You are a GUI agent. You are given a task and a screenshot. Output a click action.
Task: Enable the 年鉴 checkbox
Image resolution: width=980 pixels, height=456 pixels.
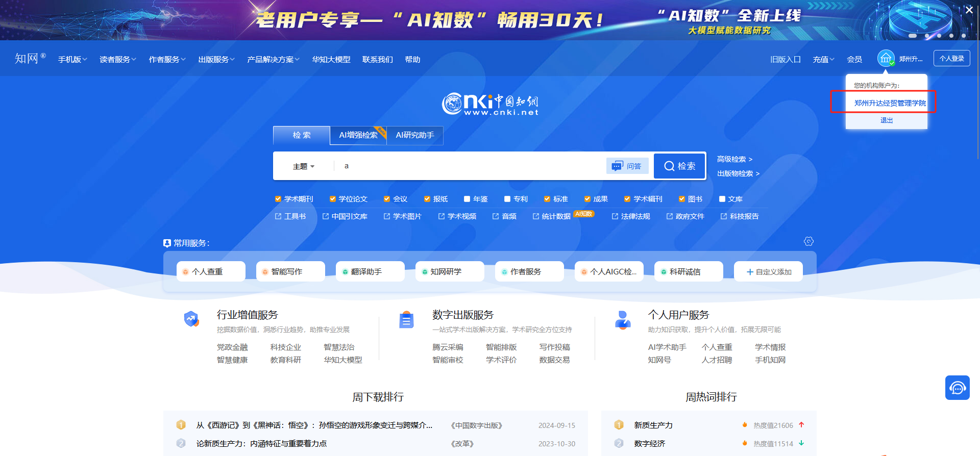(467, 199)
